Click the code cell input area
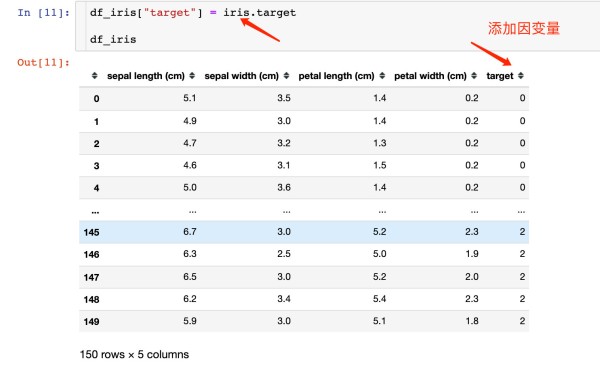This screenshot has height=374, width=600. [x=338, y=26]
